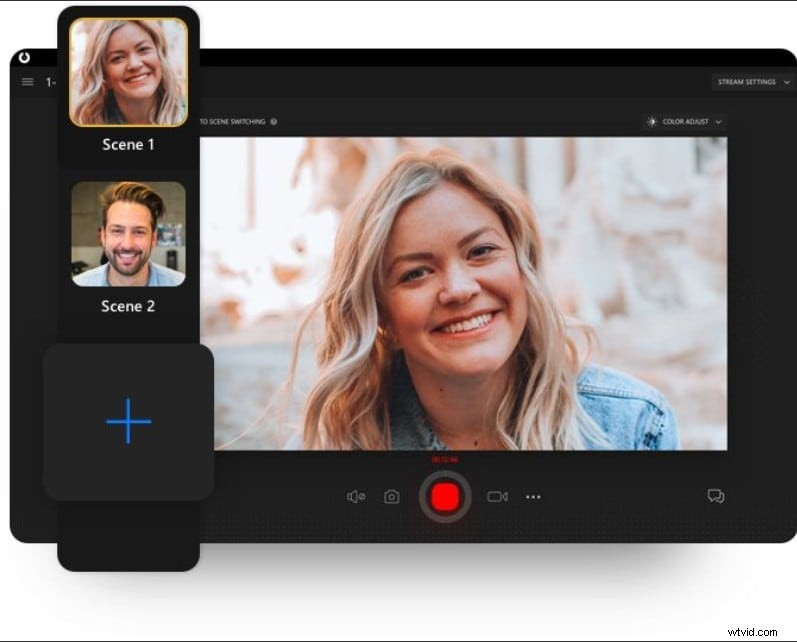The width and height of the screenshot is (797, 642).
Task: Stop recording with the red button
Action: [445, 497]
